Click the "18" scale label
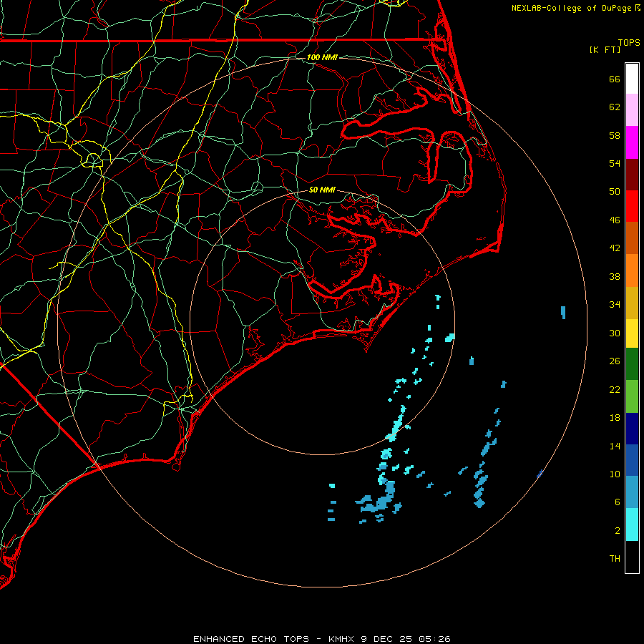This screenshot has height=644, width=644. tap(615, 418)
